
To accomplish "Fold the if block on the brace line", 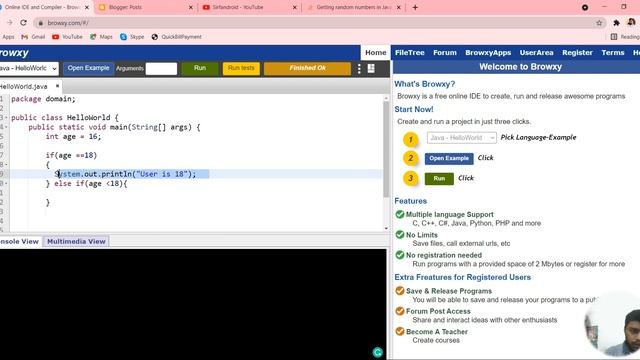I will tap(6, 165).
